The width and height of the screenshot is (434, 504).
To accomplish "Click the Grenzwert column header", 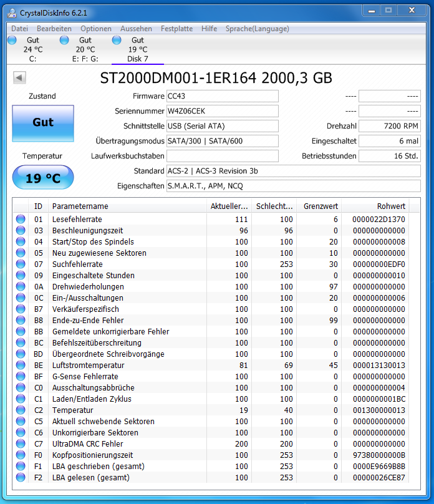I will [319, 206].
